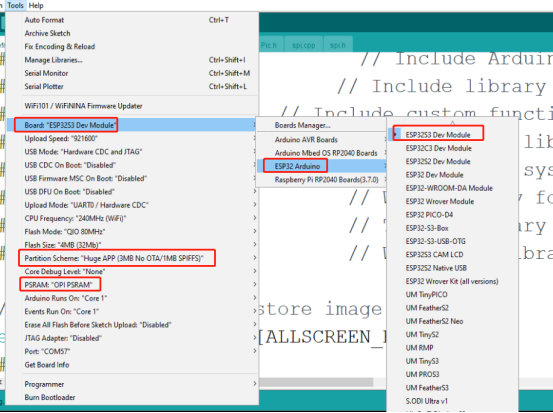The width and height of the screenshot is (553, 413).
Task: Expand Erase All Flash Before Sketch Upload
Action: 132,325
